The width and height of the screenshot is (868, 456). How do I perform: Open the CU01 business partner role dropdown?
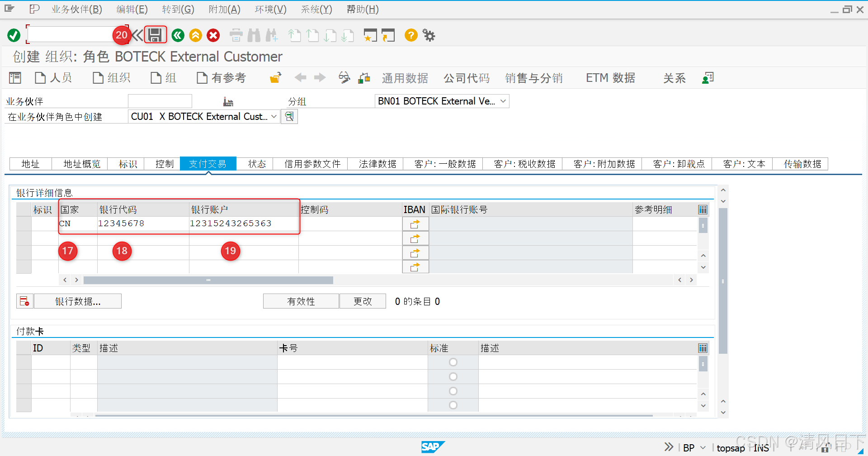pyautogui.click(x=274, y=116)
